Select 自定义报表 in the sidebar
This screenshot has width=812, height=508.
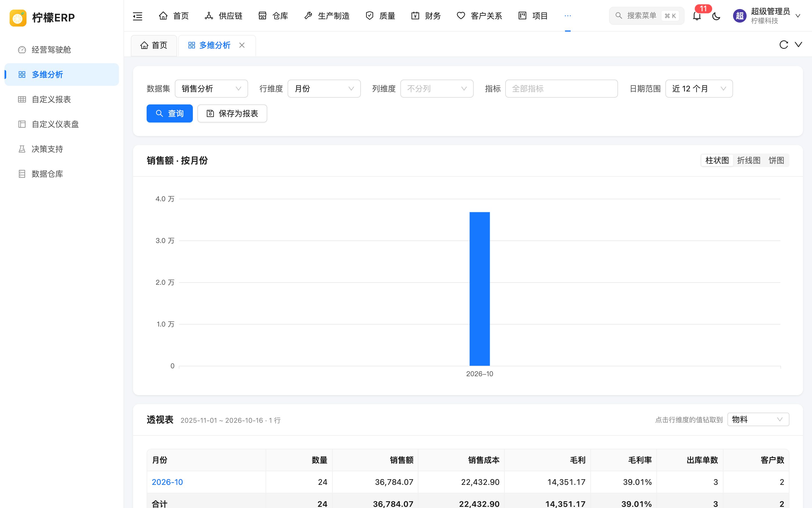click(x=62, y=99)
